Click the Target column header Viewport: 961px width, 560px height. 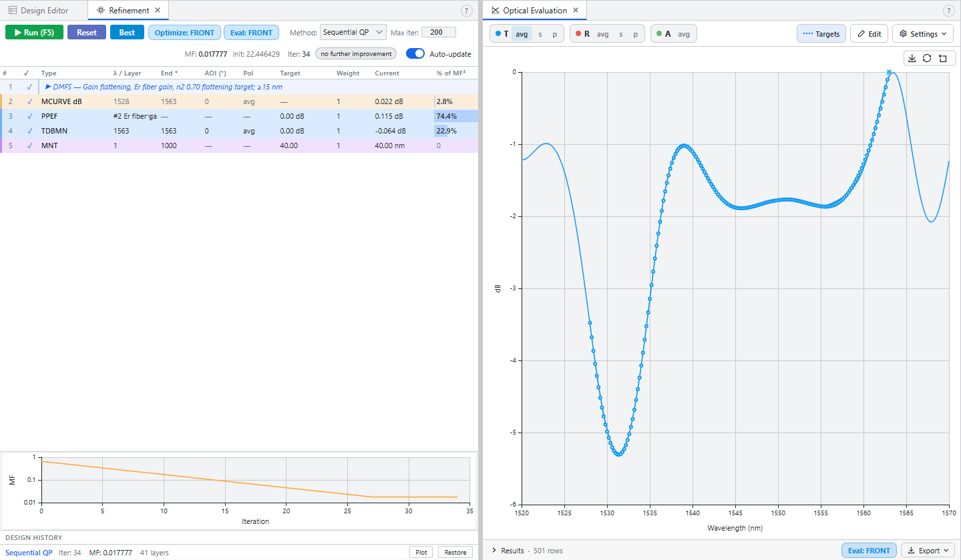[290, 73]
